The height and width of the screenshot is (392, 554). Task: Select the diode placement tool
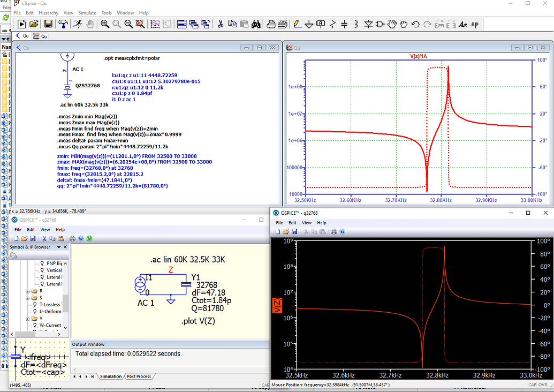(369, 24)
